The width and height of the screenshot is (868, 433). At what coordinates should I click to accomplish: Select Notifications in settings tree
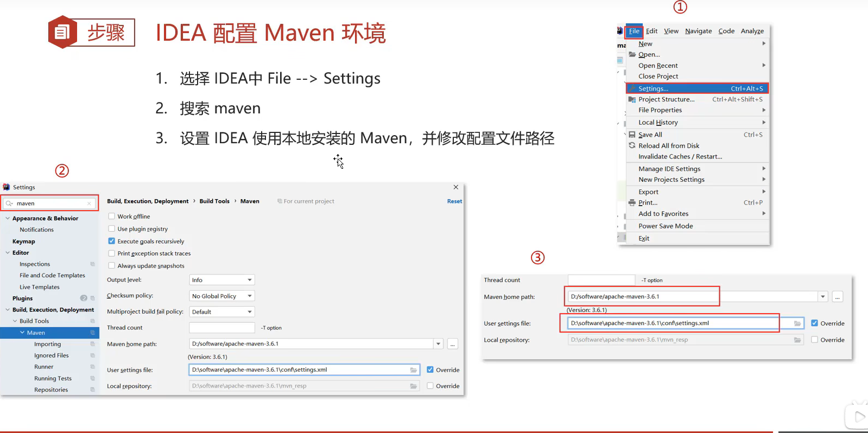point(37,230)
